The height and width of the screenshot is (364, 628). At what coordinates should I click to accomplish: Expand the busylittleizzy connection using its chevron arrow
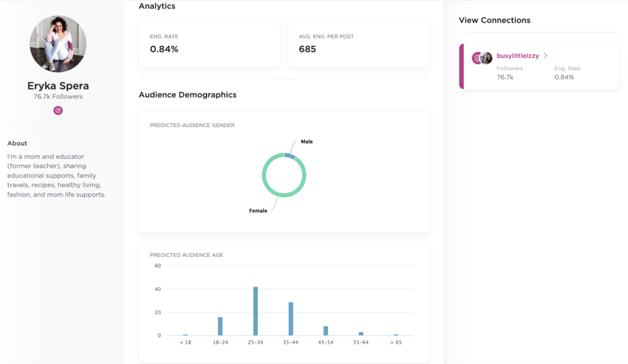coord(546,55)
